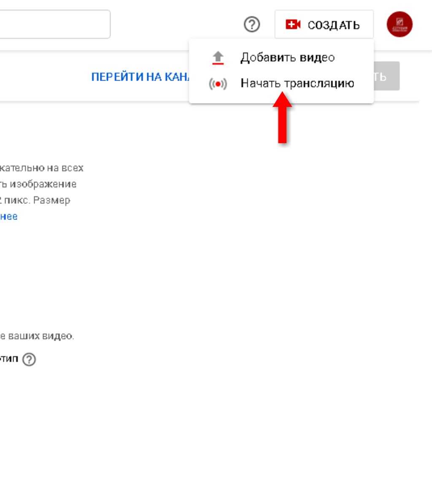432x504 pixels.
Task: Click the word 'СОЗДАТЬ' label text
Action: (334, 25)
